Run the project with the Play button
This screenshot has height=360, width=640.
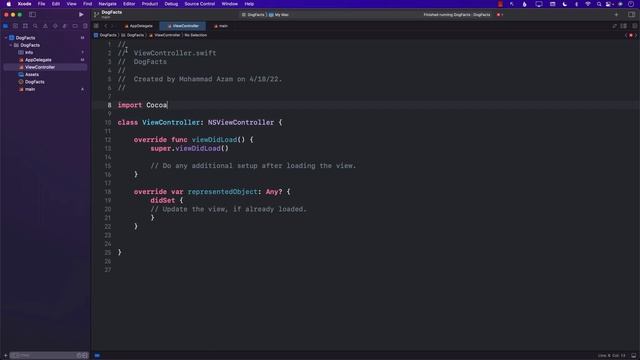pos(81,14)
